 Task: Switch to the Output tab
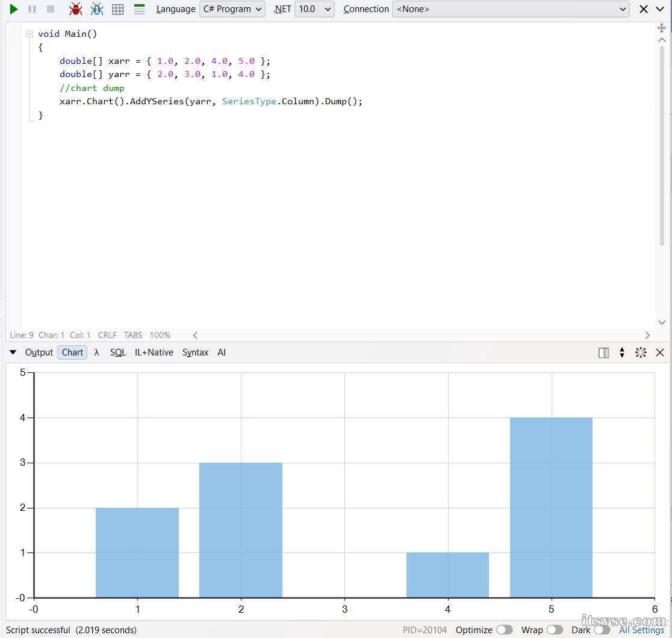click(39, 352)
